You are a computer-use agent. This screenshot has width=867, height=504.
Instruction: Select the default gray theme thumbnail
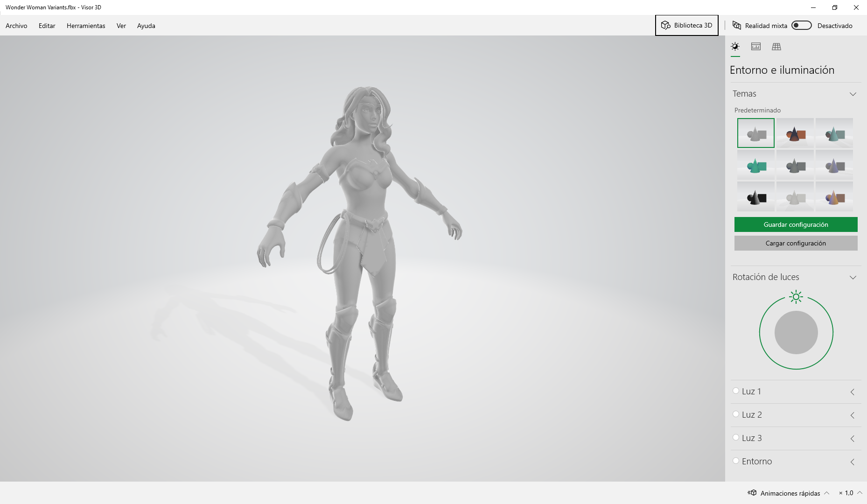click(756, 133)
